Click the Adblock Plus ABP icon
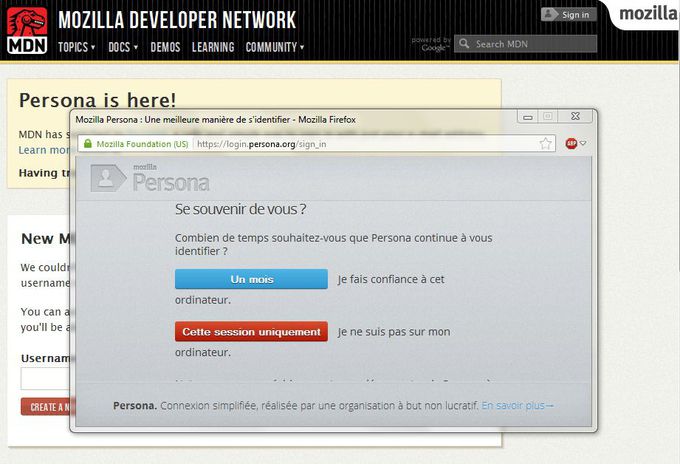This screenshot has height=464, width=680. pyautogui.click(x=571, y=143)
